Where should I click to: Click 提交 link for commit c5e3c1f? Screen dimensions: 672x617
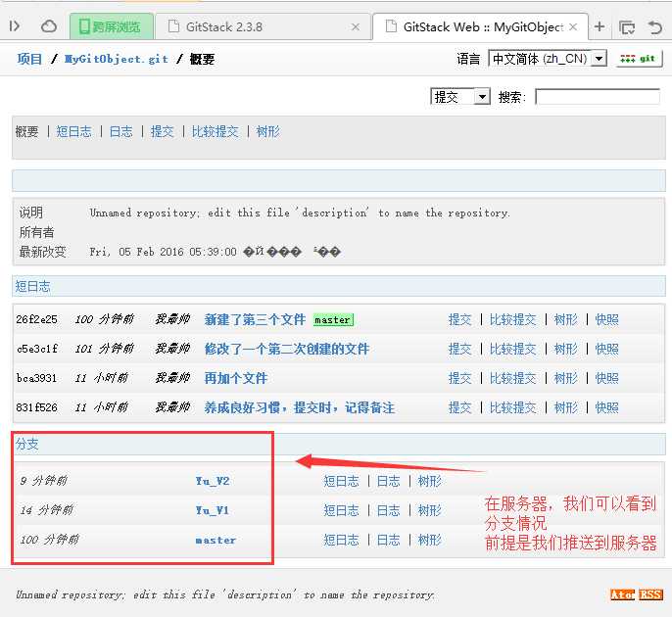click(459, 349)
